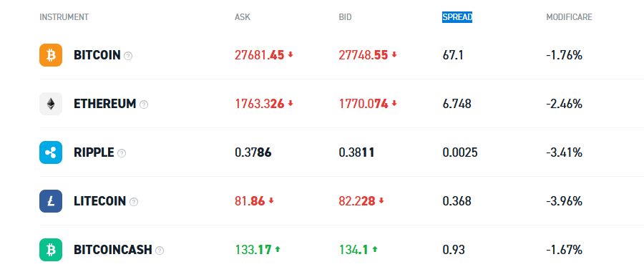Image resolution: width=644 pixels, height=272 pixels.
Task: Click the Litecoin logo icon
Action: point(51,201)
